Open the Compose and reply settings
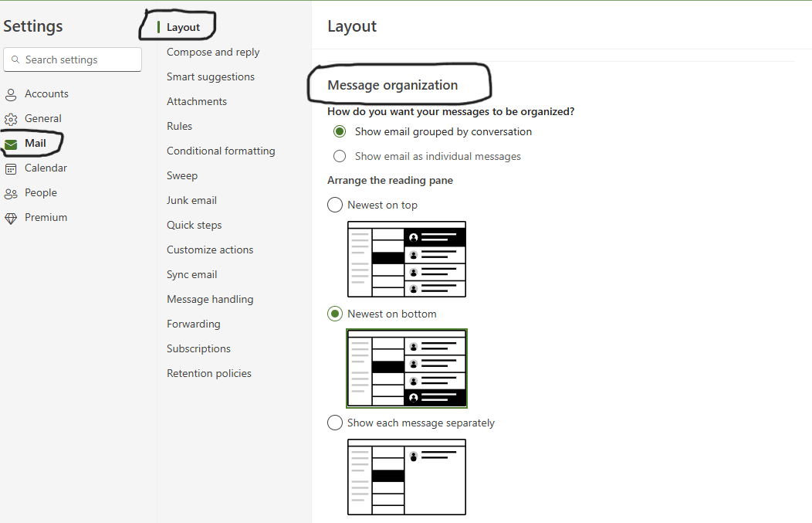The width and height of the screenshot is (812, 523). [213, 52]
